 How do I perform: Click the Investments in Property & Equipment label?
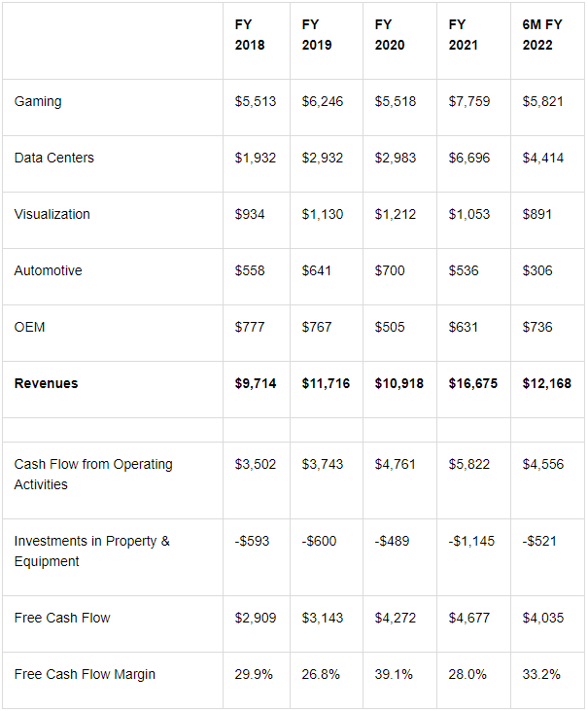tap(92, 551)
